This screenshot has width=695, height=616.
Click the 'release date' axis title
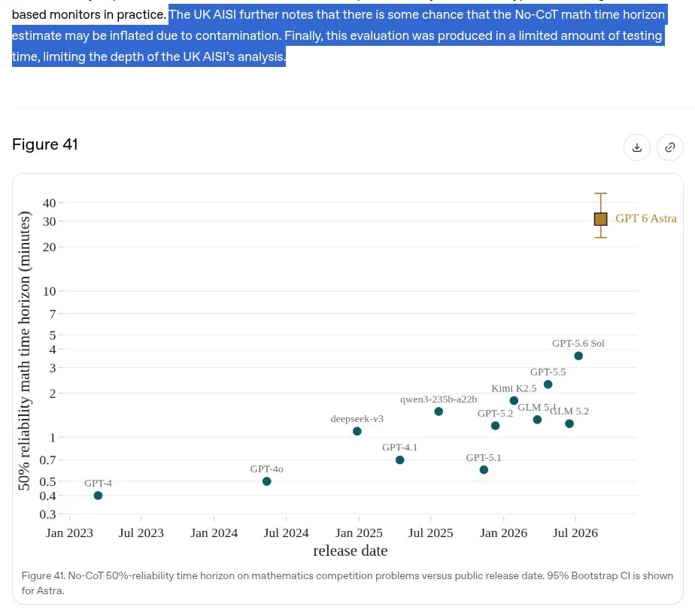tap(351, 551)
